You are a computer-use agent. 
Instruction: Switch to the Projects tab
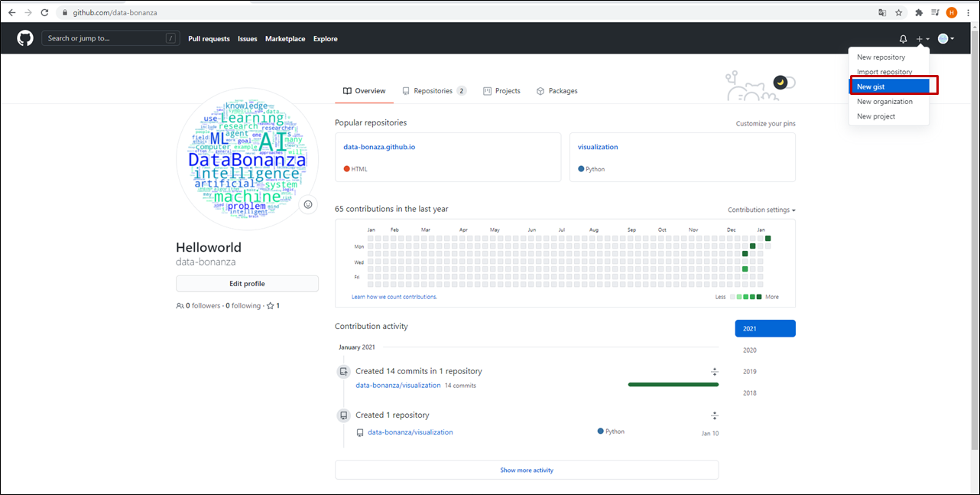(501, 91)
